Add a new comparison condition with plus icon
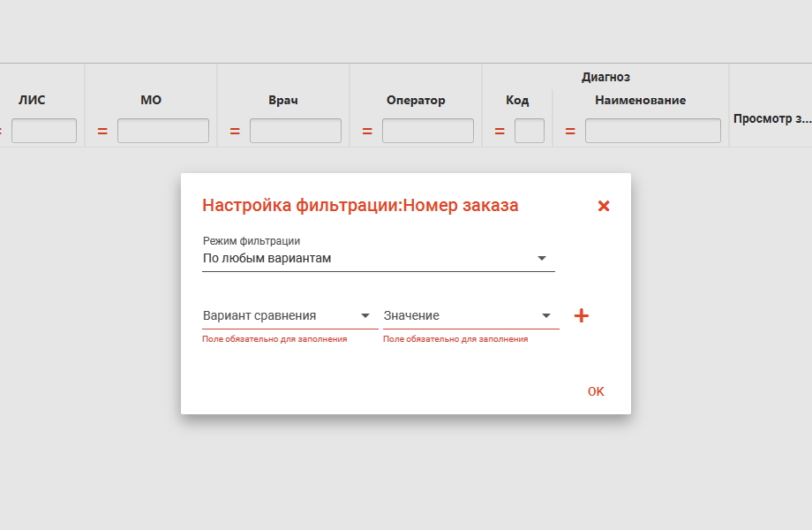The height and width of the screenshot is (530, 812). point(582,315)
